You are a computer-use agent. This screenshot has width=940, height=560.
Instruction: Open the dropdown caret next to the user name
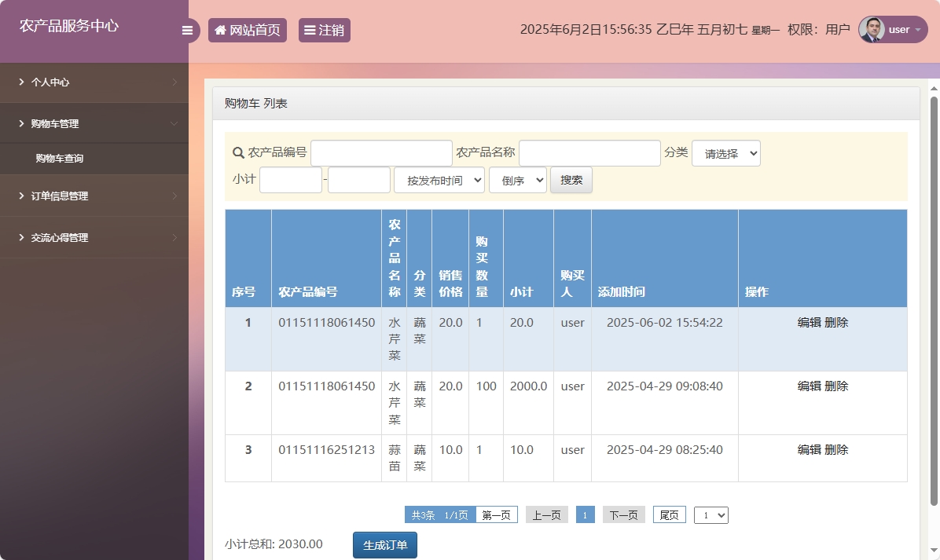(x=918, y=30)
